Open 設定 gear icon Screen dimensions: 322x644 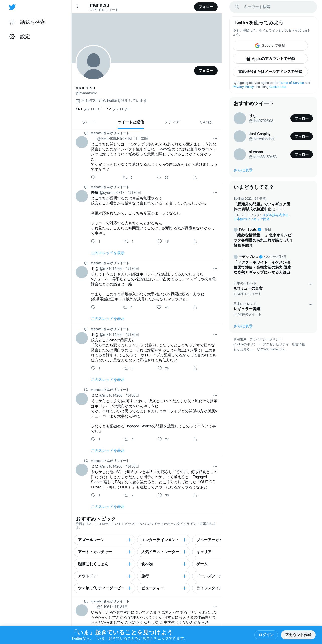12,36
